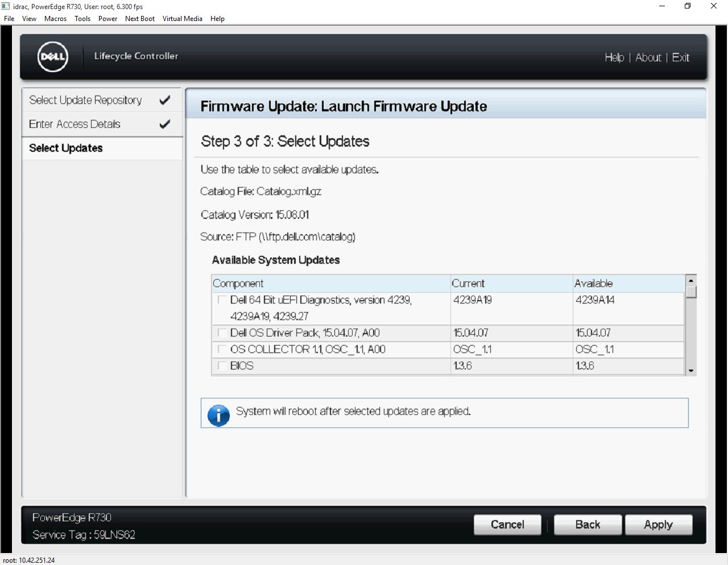Screen dimensions: 728x565
Task: Click the checkmark beside Enter Access Details
Action: pos(165,123)
